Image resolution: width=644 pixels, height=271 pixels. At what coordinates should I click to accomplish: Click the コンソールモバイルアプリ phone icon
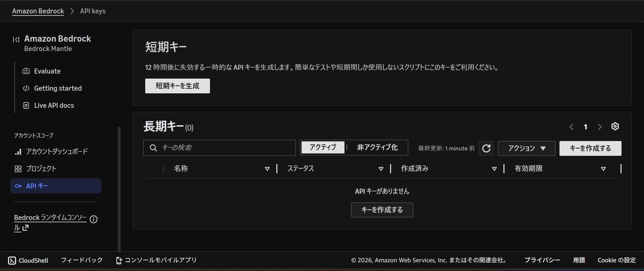click(x=119, y=260)
